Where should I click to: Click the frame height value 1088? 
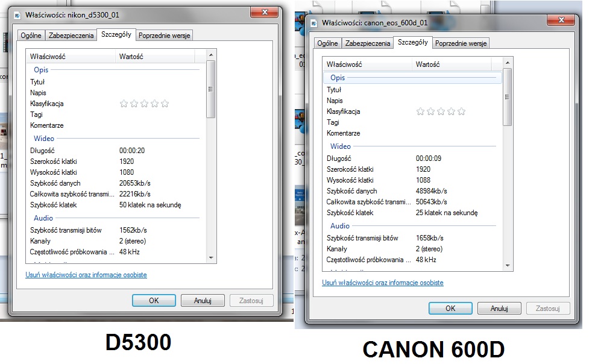tap(423, 180)
